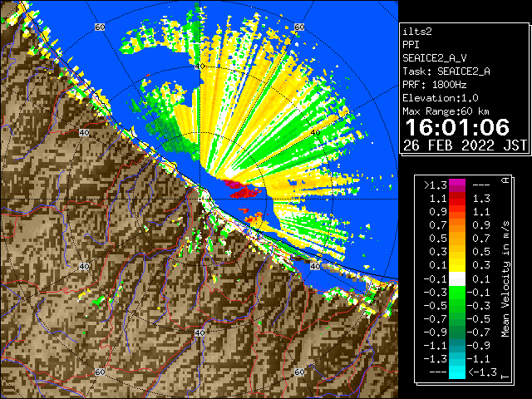Select the 'SEAICE2_A_V' product name text
The width and height of the screenshot is (532, 399).
(x=434, y=58)
